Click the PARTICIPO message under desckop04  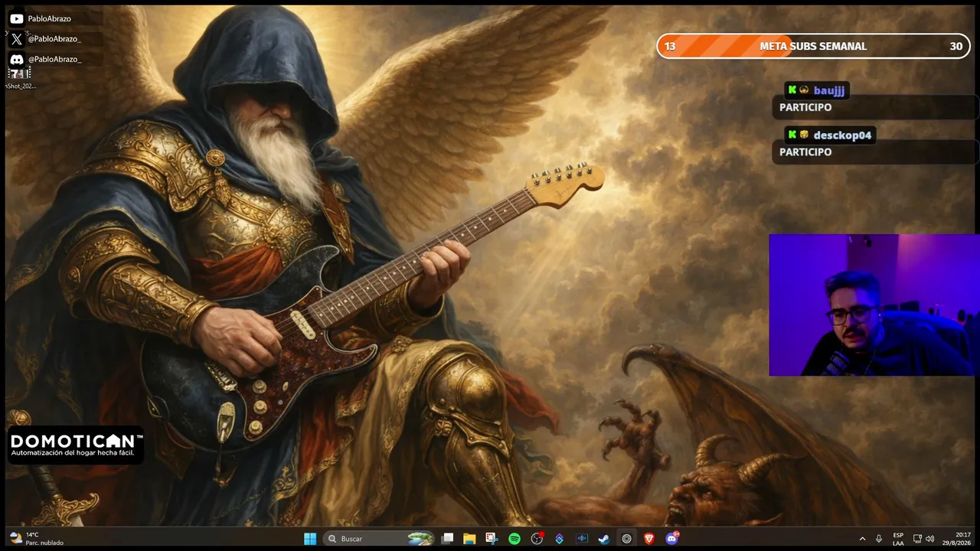pos(805,152)
